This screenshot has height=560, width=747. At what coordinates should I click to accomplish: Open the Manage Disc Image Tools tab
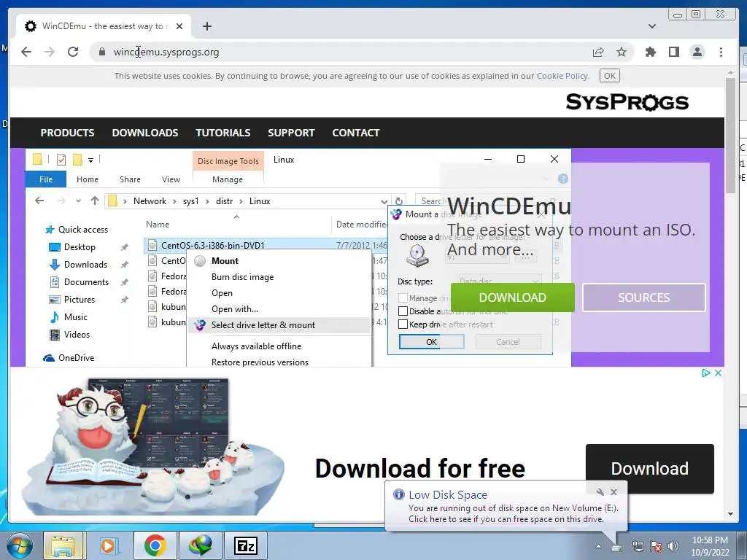click(x=228, y=179)
